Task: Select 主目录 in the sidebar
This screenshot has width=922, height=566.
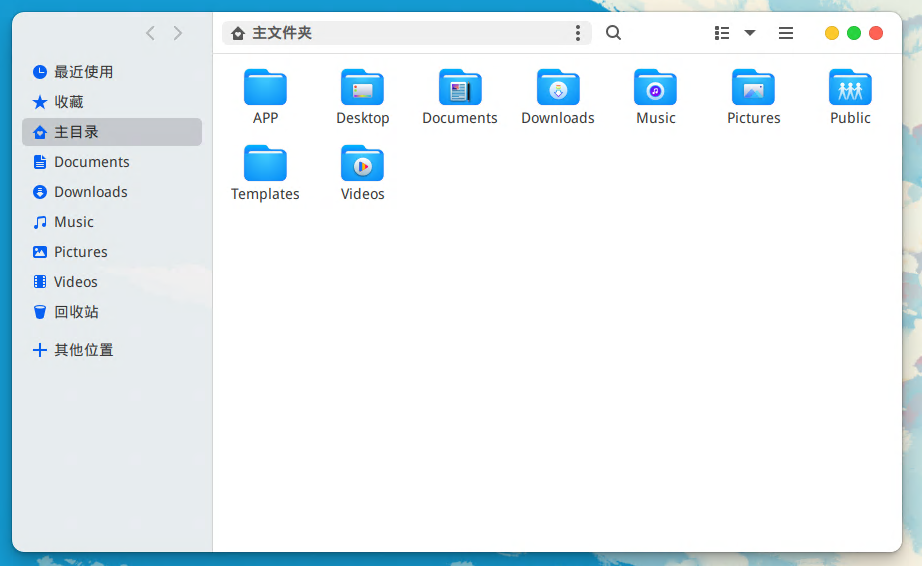Action: tap(112, 132)
